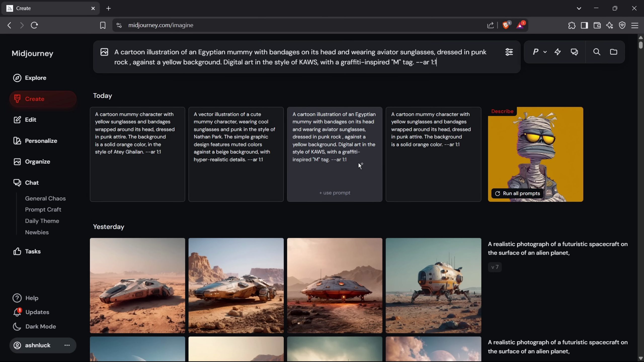Expand the personalization dropdown chevron

click(545, 52)
